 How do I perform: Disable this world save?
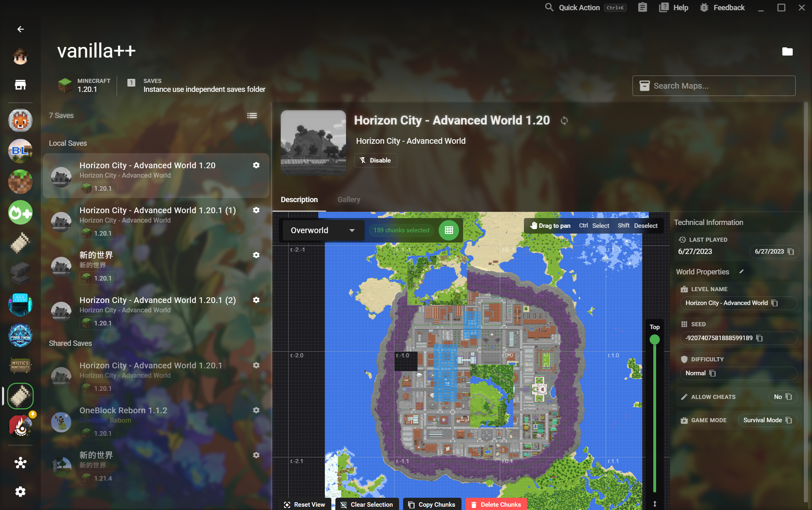coord(375,160)
